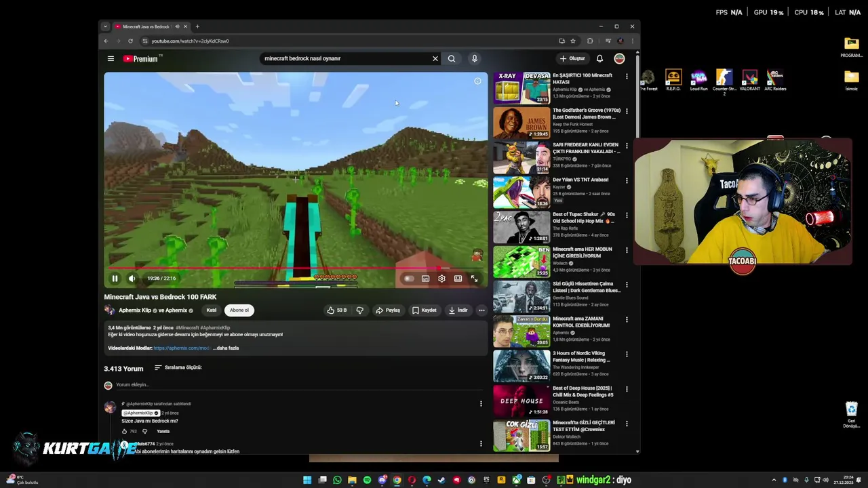Bookmark page with star icon
868x488 pixels.
tap(573, 41)
